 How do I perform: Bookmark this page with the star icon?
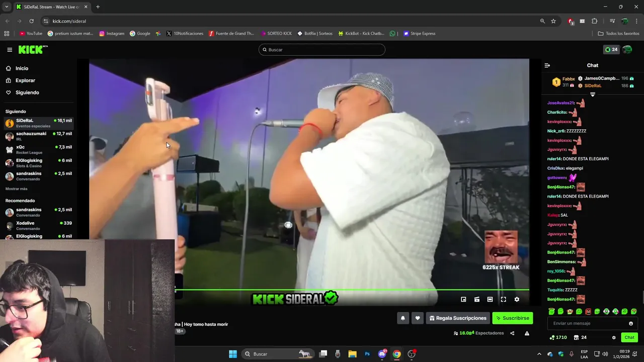553,21
